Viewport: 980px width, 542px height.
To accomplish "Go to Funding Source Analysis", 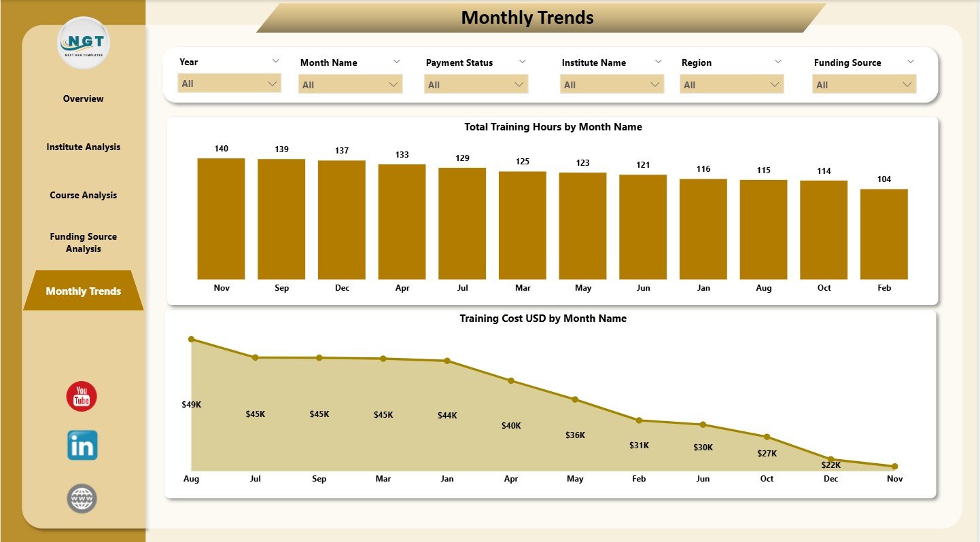I will 83,242.
